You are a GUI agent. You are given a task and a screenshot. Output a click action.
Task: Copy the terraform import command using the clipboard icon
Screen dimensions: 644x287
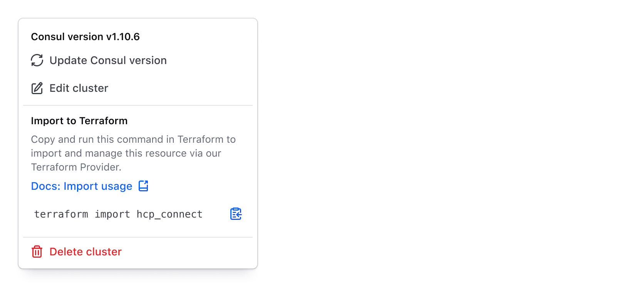235,213
